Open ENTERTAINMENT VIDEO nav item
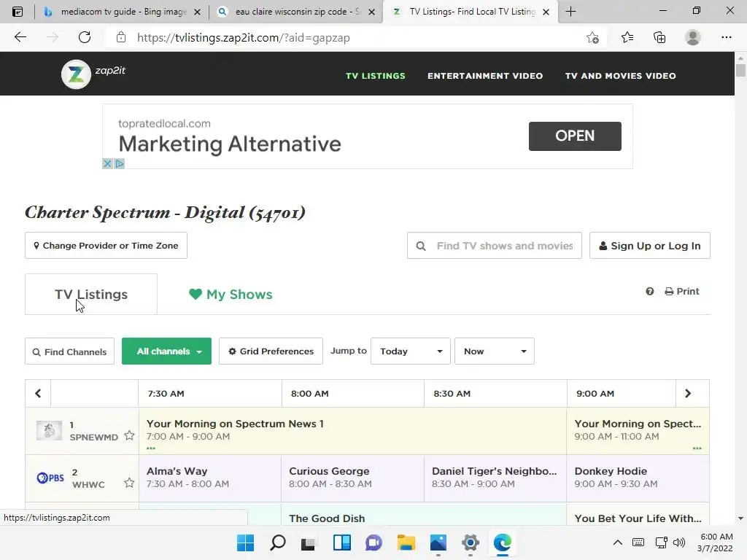The height and width of the screenshot is (560, 747). coord(485,76)
